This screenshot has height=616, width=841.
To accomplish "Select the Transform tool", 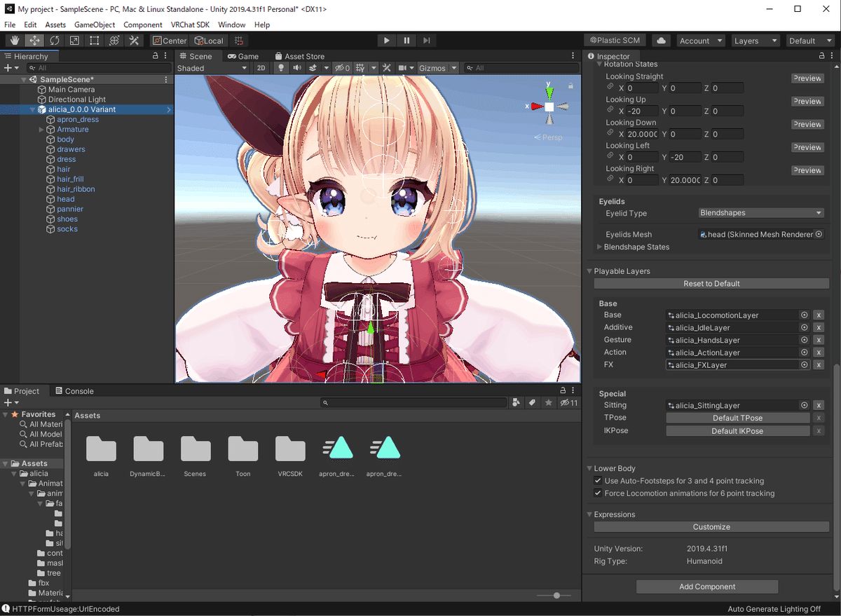I will pos(114,41).
